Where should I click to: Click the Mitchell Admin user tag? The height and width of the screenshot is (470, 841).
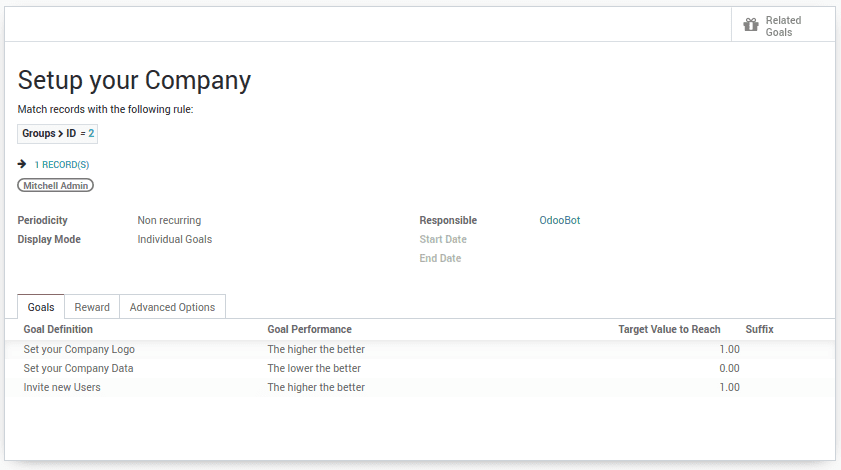(x=56, y=185)
